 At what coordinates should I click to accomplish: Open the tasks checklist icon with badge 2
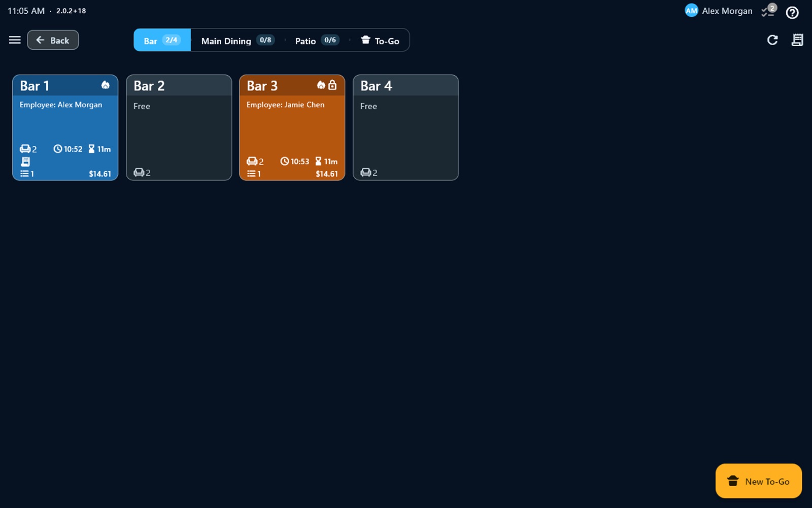tap(768, 11)
